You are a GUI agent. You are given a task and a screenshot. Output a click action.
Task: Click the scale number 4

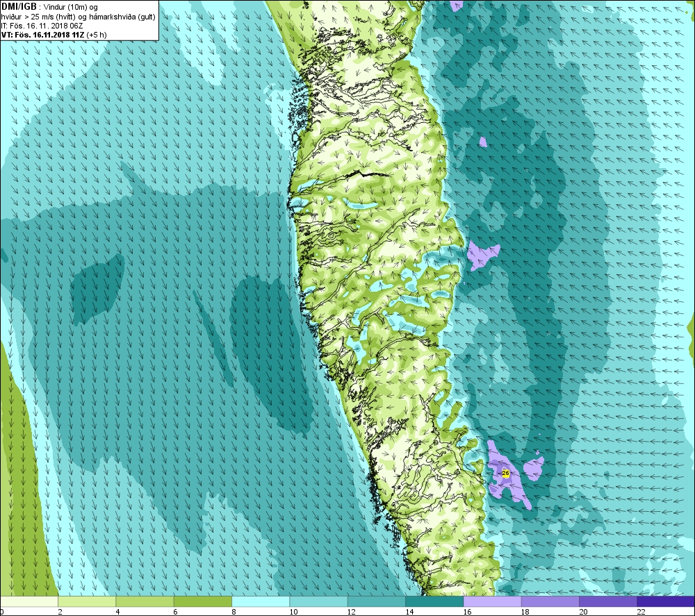tap(118, 612)
